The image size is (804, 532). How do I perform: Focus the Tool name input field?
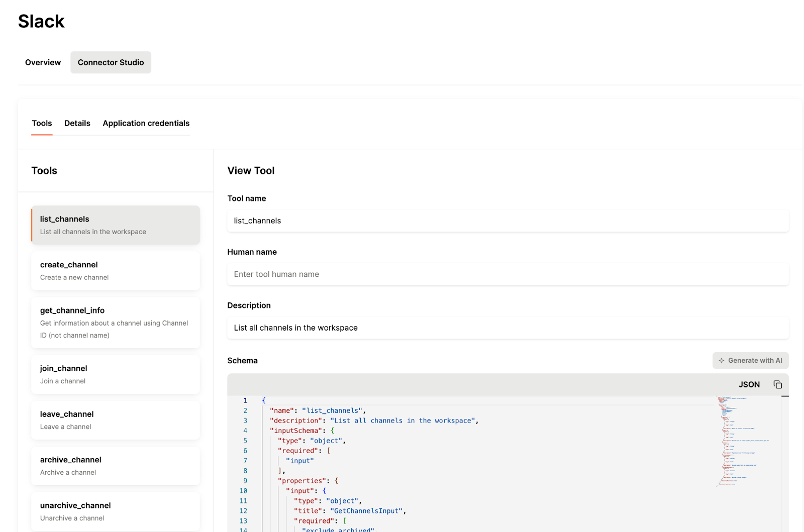pyautogui.click(x=508, y=221)
